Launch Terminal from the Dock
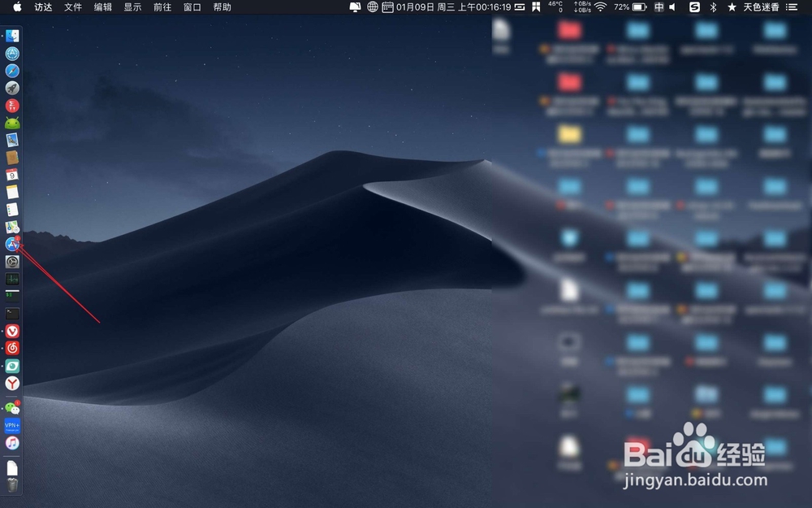This screenshot has height=508, width=812. (12, 314)
